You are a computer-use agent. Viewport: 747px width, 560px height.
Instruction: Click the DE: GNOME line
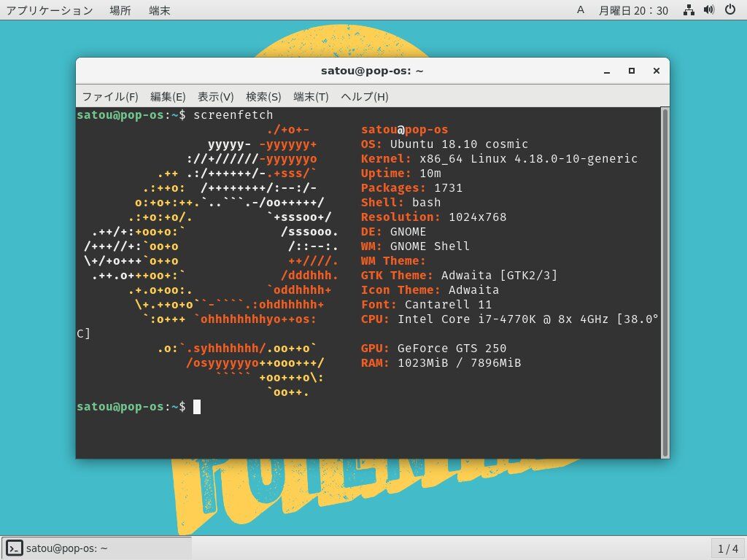(x=393, y=231)
